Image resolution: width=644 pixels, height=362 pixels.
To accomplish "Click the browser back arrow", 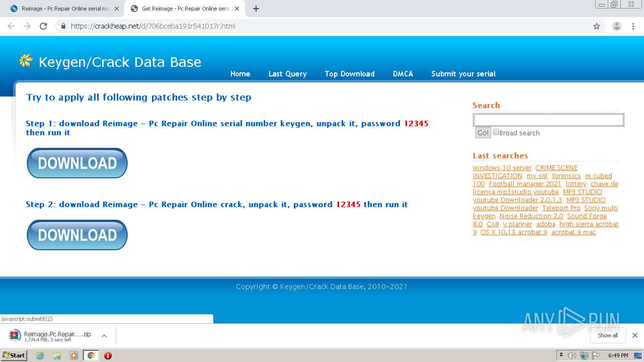I will 11,26.
